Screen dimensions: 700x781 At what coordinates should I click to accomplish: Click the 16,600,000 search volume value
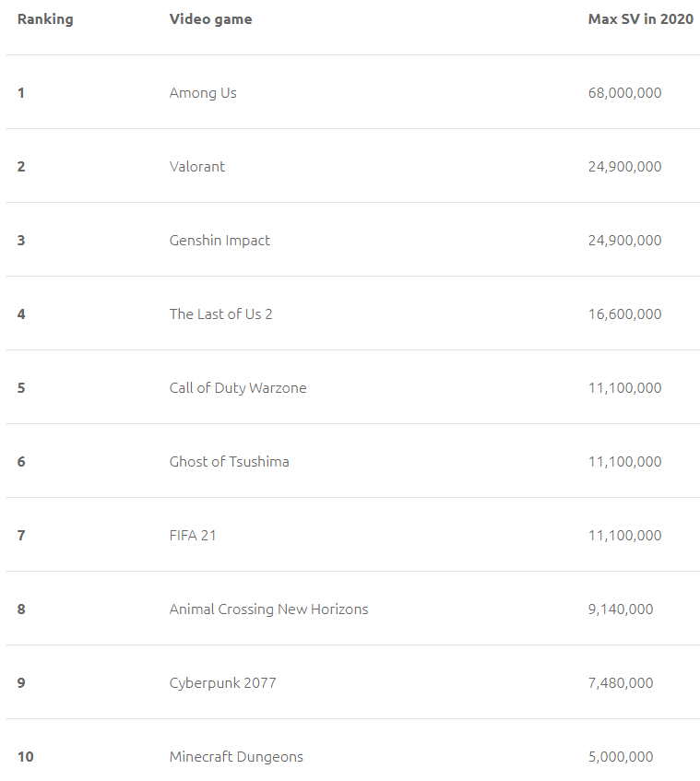(x=624, y=314)
